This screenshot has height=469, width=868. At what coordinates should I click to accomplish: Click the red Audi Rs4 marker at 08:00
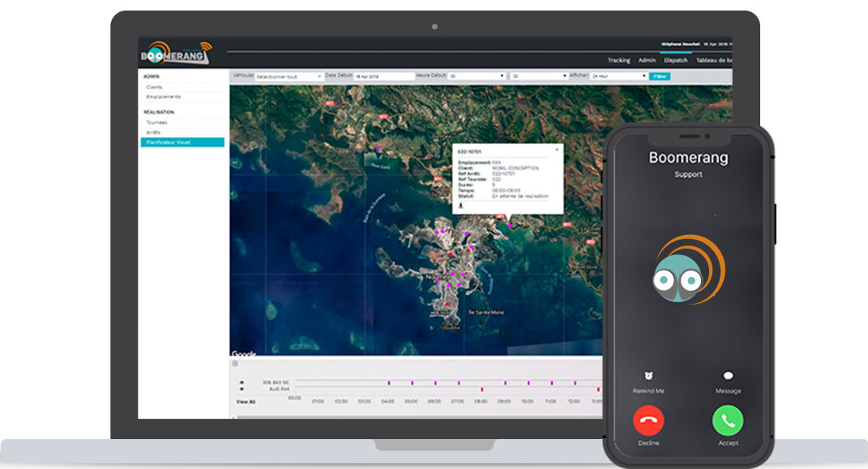coord(482,390)
